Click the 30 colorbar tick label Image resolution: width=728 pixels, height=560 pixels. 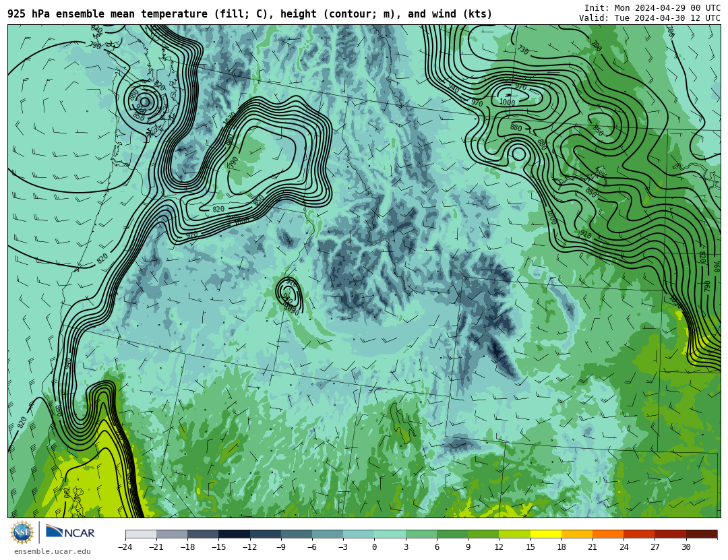pyautogui.click(x=686, y=547)
